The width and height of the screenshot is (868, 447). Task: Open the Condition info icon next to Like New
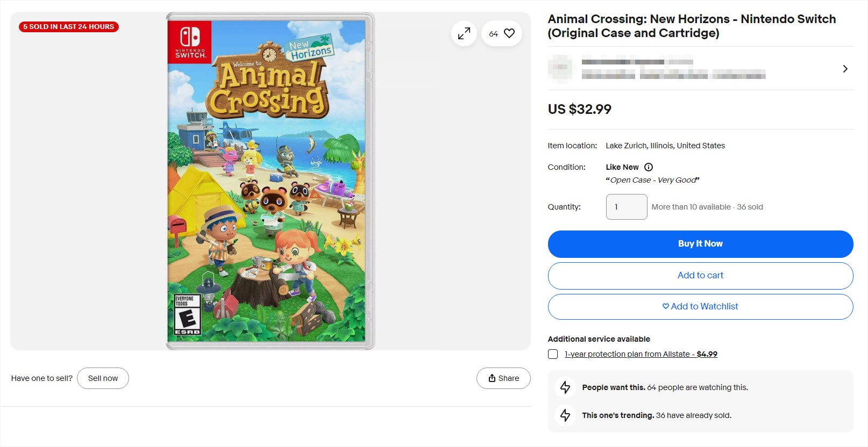click(x=649, y=167)
